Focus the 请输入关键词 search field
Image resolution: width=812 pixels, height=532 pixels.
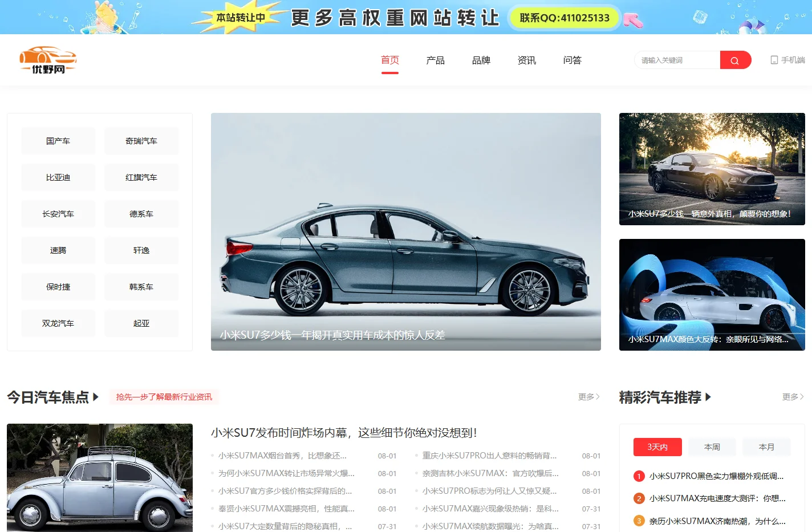click(x=677, y=60)
